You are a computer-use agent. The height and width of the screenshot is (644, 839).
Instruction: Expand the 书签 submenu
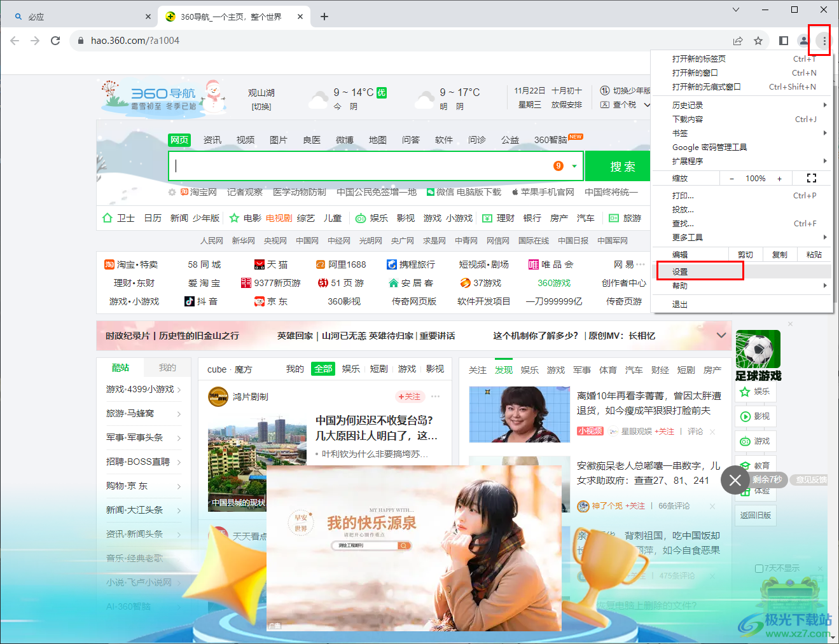coord(825,133)
